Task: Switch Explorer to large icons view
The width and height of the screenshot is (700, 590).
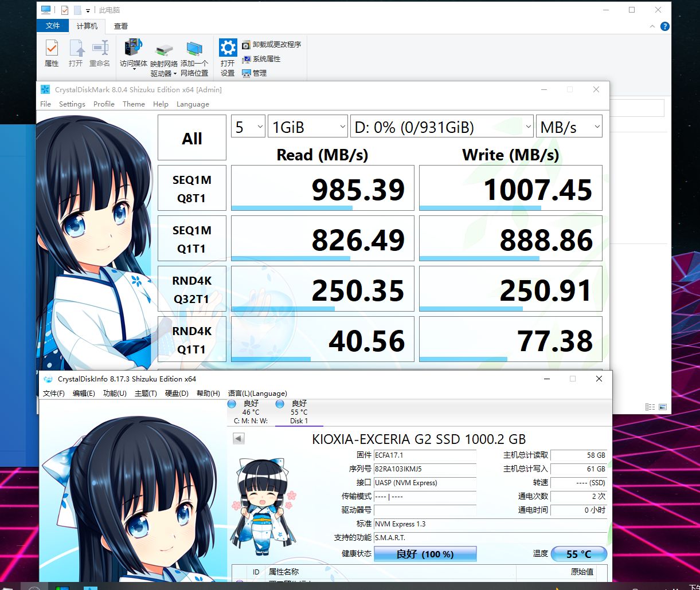Action: tap(663, 407)
